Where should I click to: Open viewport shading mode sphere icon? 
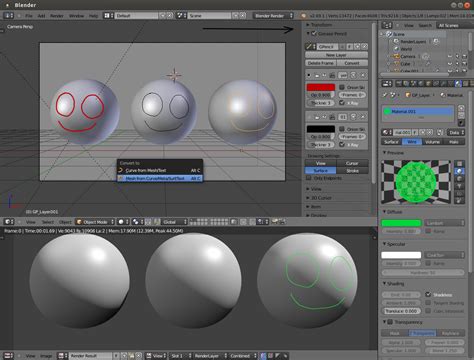[x=123, y=222]
